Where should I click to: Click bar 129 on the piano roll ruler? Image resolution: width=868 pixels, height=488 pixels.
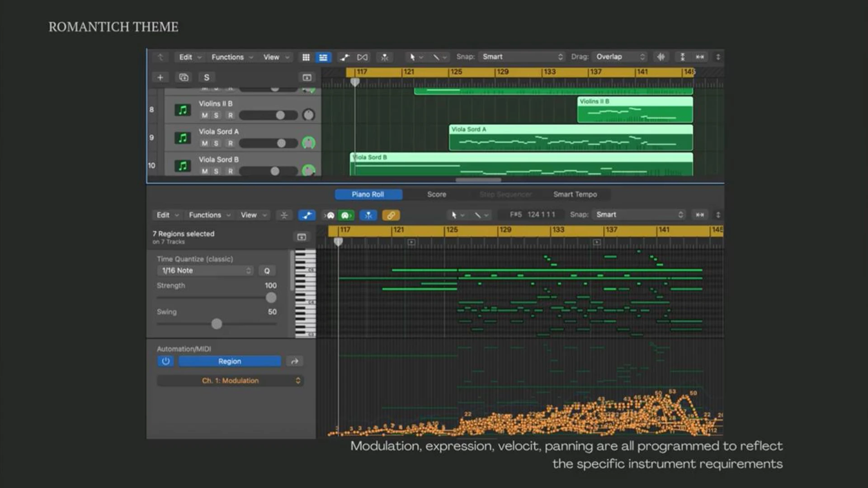pos(505,230)
